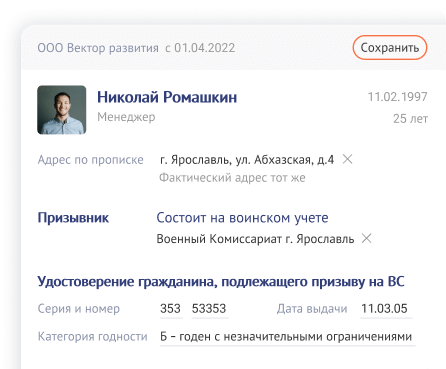Click the employment start date с 01.04.2022
Screen dimensions: 446x369
pyautogui.click(x=200, y=48)
